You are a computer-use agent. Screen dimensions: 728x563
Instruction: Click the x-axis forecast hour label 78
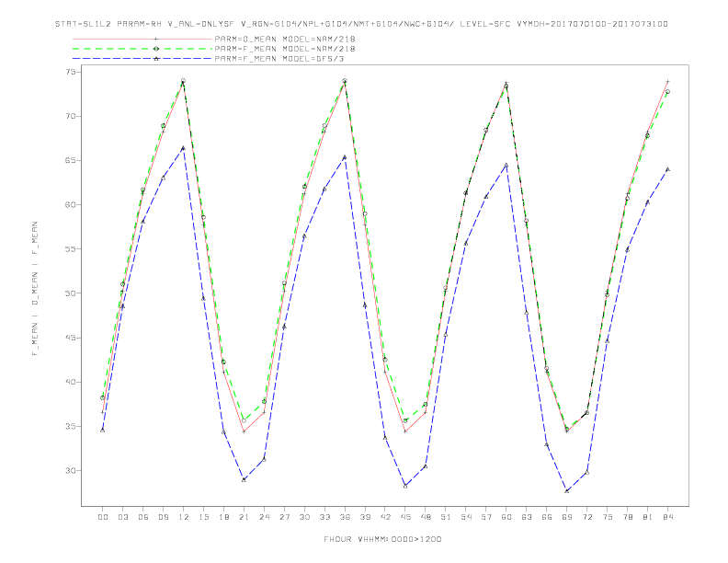point(627,517)
